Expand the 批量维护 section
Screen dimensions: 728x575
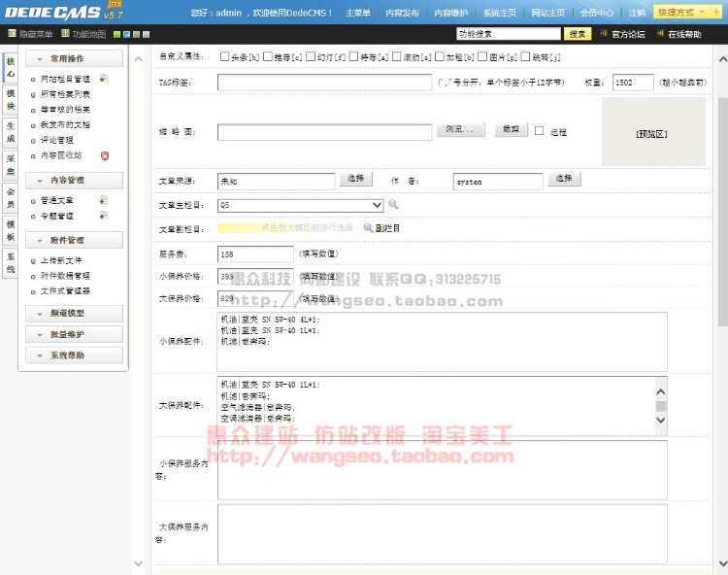pyautogui.click(x=75, y=334)
